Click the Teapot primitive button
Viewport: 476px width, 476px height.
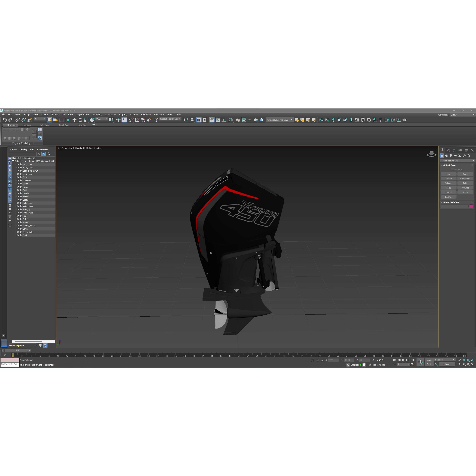448,192
